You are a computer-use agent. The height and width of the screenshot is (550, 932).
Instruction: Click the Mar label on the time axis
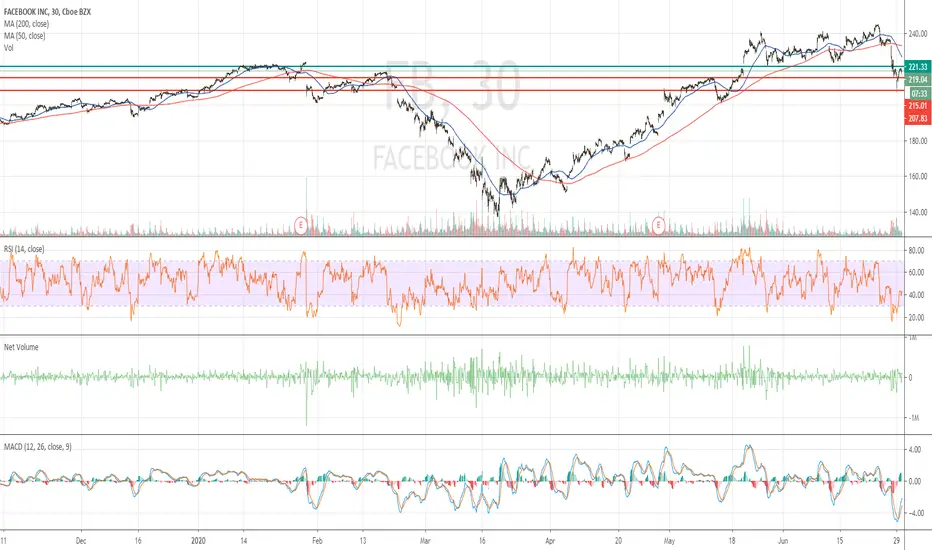click(425, 541)
